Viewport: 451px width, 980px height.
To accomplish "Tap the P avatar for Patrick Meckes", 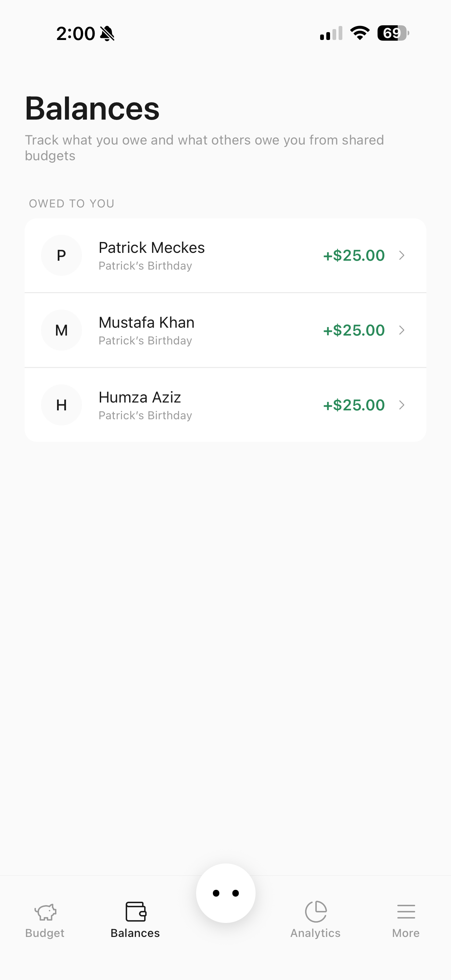I will coord(61,255).
